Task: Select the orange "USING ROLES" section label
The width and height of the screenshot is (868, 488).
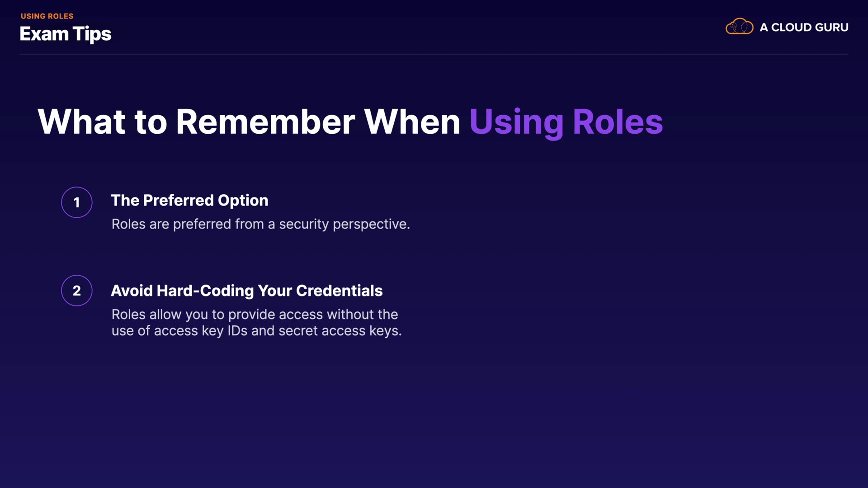Action: point(47,16)
